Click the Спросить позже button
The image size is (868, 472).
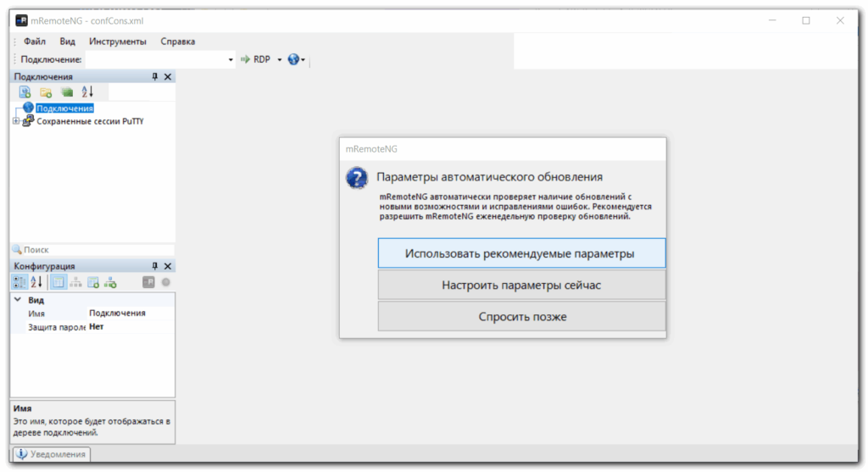click(520, 317)
